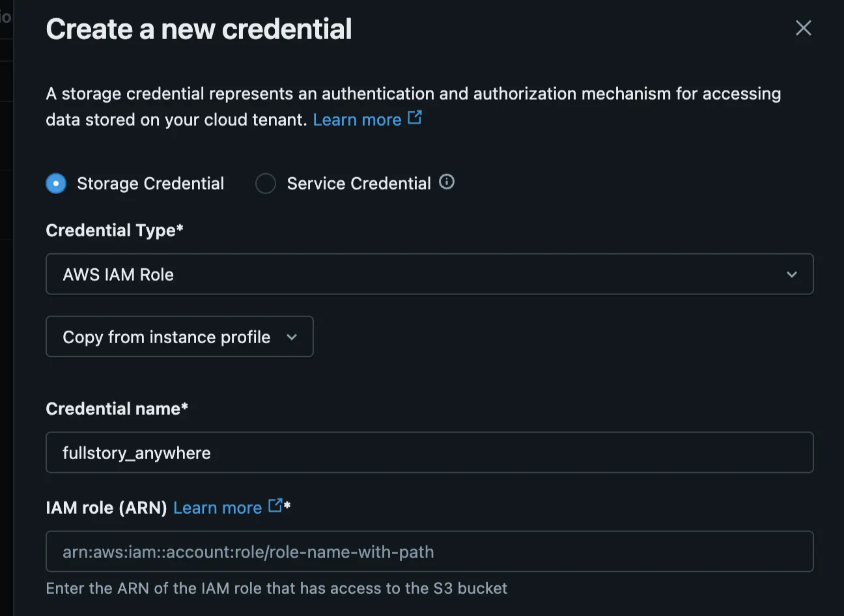Click the Credential name section label

[x=117, y=408]
